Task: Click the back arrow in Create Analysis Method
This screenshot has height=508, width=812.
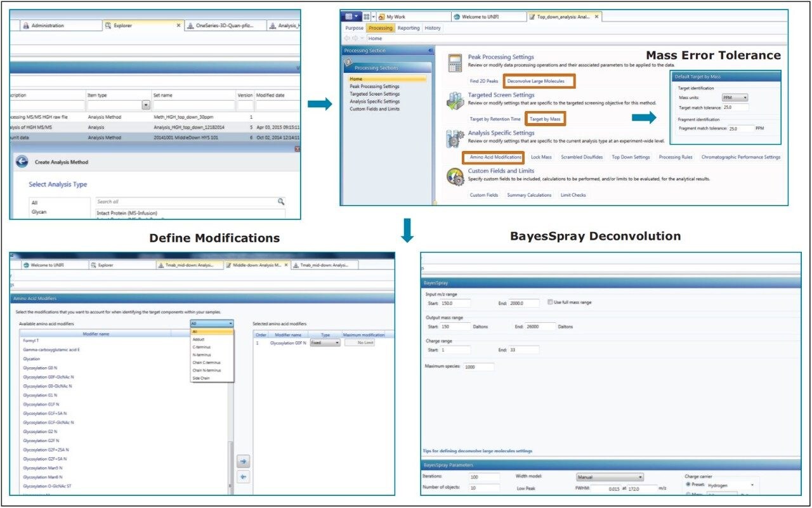Action: click(x=22, y=162)
